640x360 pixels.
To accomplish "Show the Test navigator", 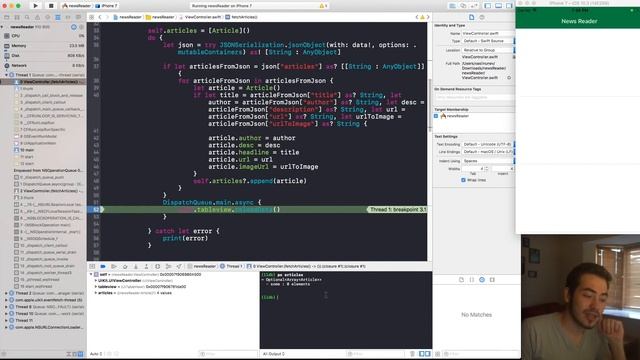I will point(47,17).
